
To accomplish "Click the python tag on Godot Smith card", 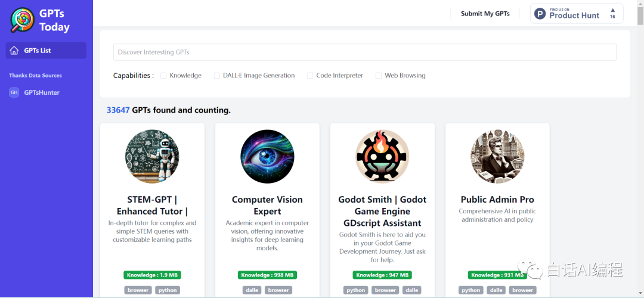I will pyautogui.click(x=356, y=290).
